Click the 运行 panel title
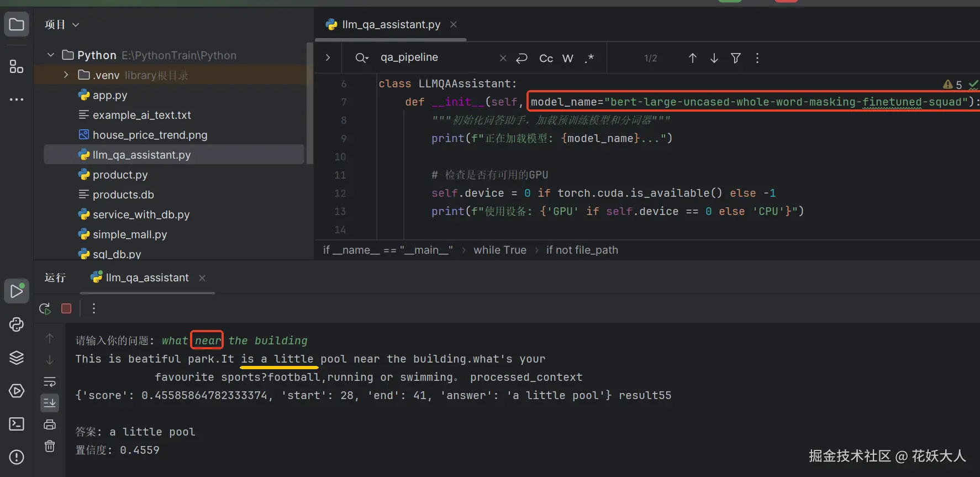The width and height of the screenshot is (980, 477). [x=55, y=277]
